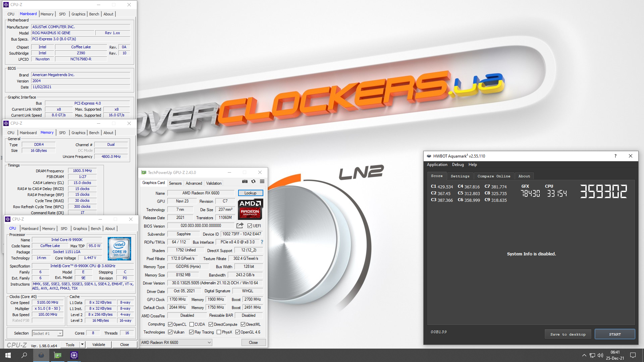Open the AMD Radeon RX 6600 GPU selector dropdown
The image size is (644, 362).
click(x=176, y=343)
